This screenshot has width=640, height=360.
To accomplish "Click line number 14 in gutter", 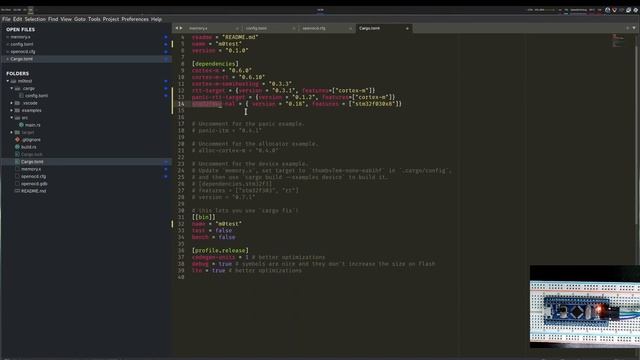I will click(x=181, y=104).
